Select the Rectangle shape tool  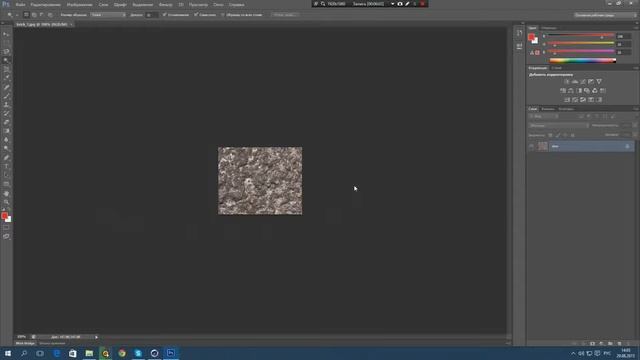point(6,184)
